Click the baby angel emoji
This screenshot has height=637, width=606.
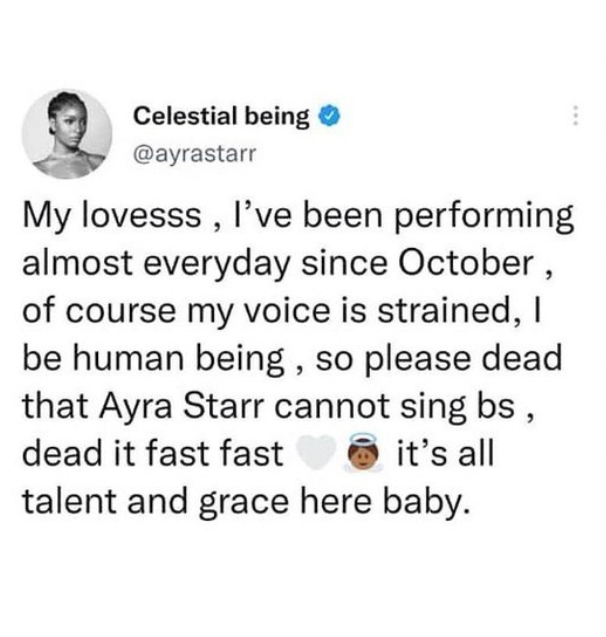tap(364, 452)
